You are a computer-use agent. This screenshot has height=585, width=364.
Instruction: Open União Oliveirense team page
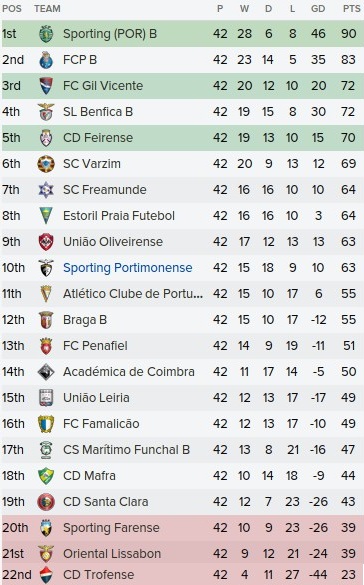click(x=113, y=242)
